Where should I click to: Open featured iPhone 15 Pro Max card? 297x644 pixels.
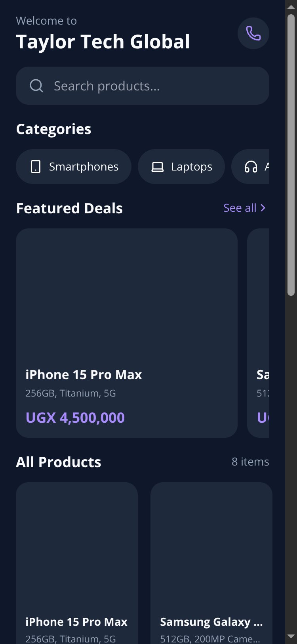(127, 333)
